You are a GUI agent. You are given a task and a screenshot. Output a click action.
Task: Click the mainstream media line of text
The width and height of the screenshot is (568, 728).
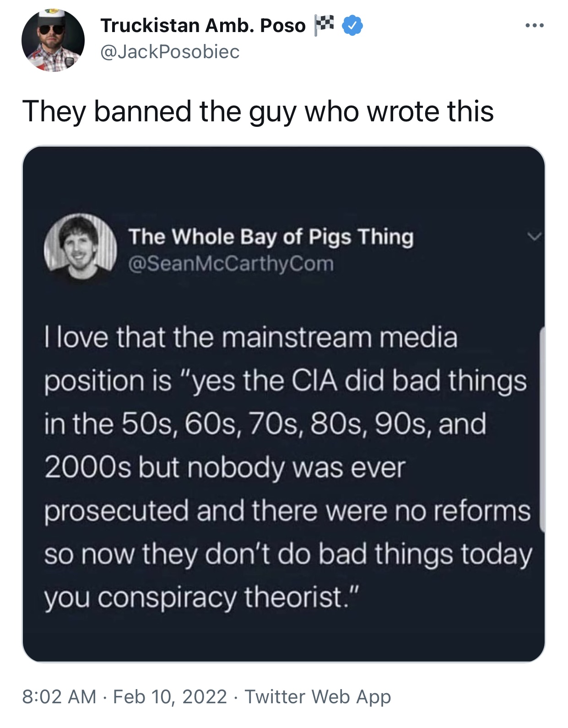[x=251, y=337]
